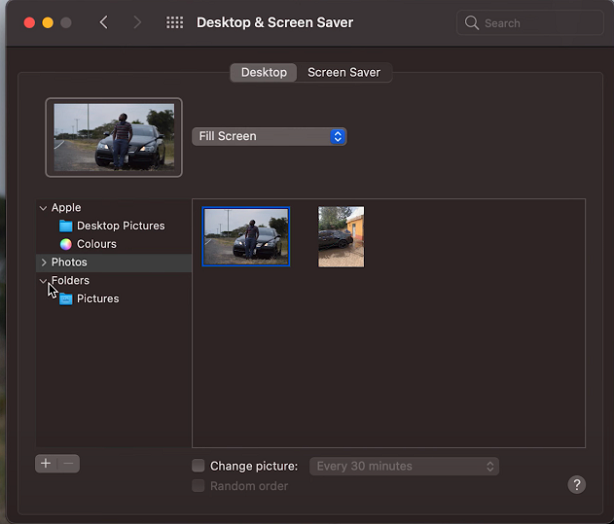
Task: Select the Desktop Pictures folder icon
Action: (66, 226)
